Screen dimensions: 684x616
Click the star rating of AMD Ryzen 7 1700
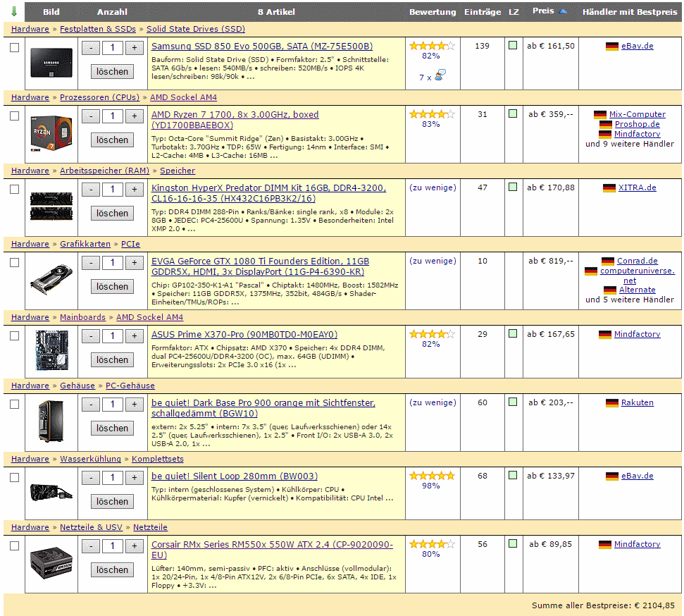[x=432, y=114]
